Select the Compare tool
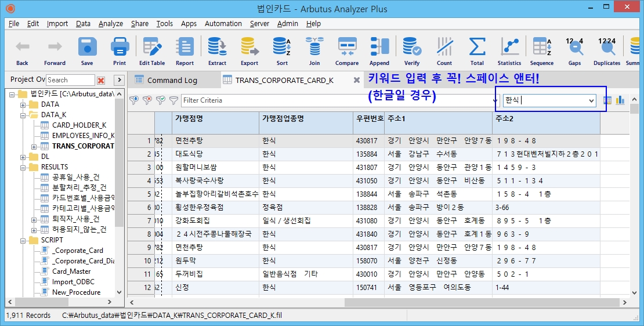The width and height of the screenshot is (644, 326). tap(346, 50)
